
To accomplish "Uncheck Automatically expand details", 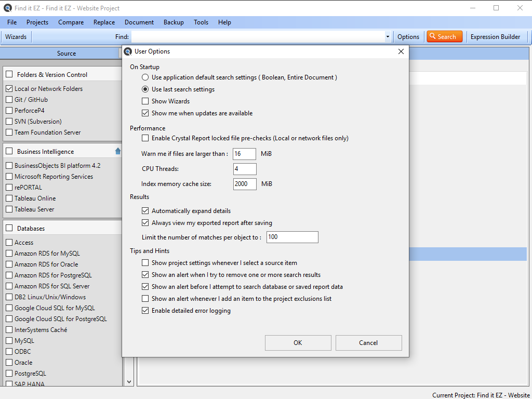I will (145, 211).
